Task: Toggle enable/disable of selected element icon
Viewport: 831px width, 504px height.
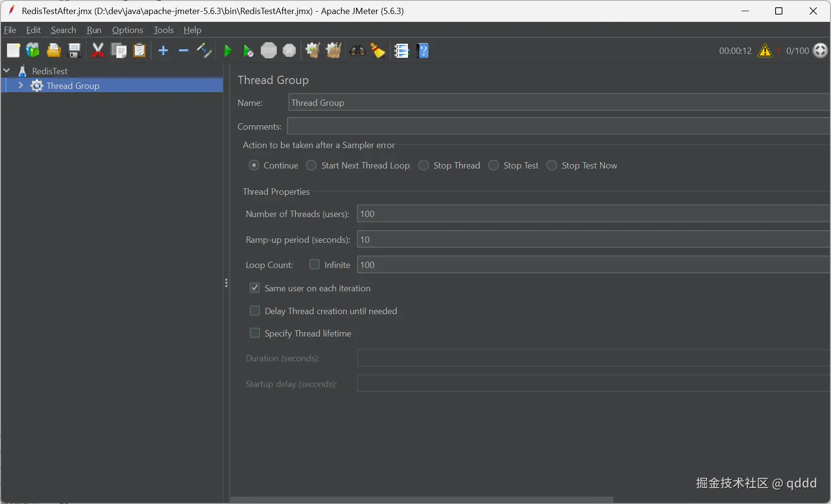Action: pyautogui.click(x=204, y=50)
